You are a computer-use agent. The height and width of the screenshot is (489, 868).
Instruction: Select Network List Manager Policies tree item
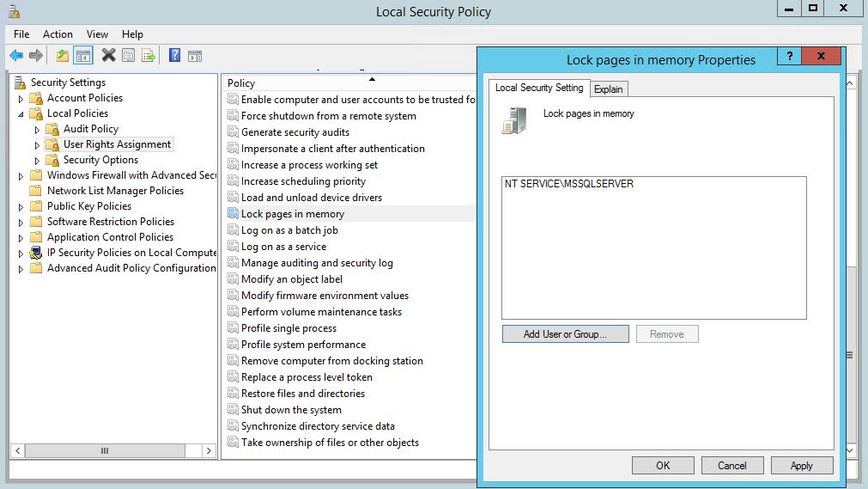click(x=115, y=191)
